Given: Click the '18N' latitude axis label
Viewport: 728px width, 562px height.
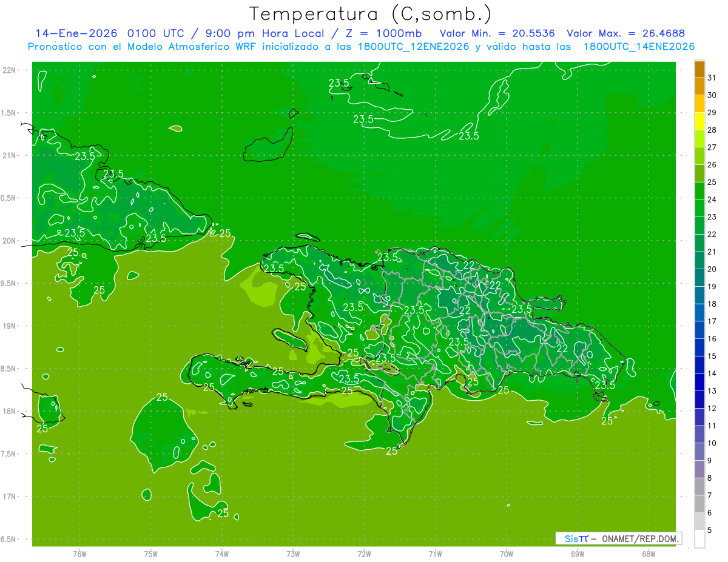Looking at the screenshot, I should click(x=10, y=411).
